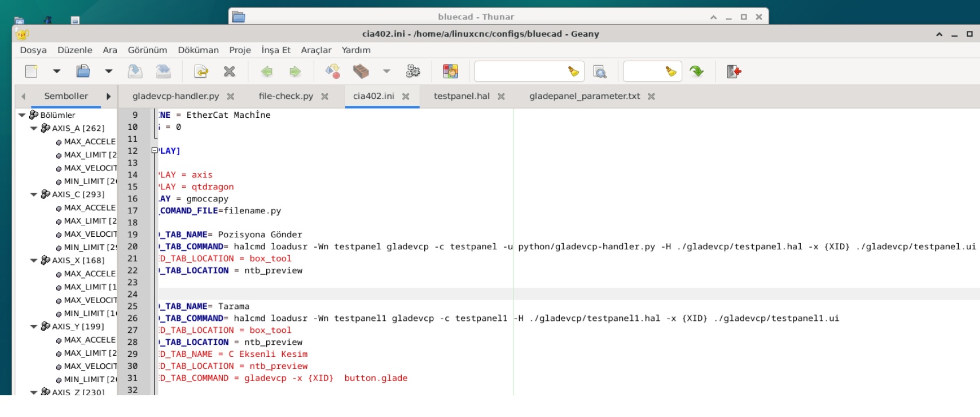Viewport: 980px width, 417px height.
Task: Open the Dosya menu
Action: [x=33, y=50]
